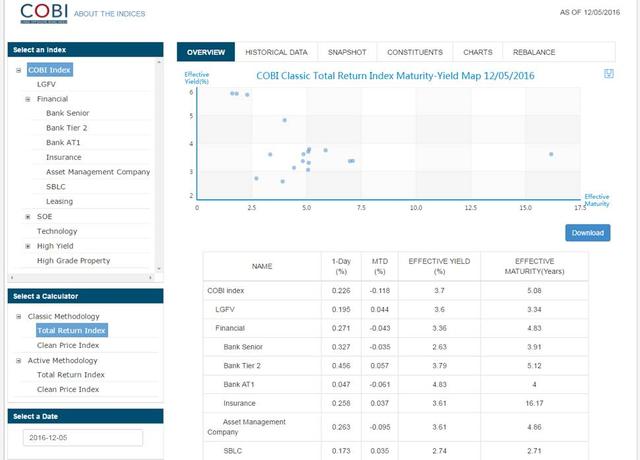Click the Select a Calculator header

[85, 296]
